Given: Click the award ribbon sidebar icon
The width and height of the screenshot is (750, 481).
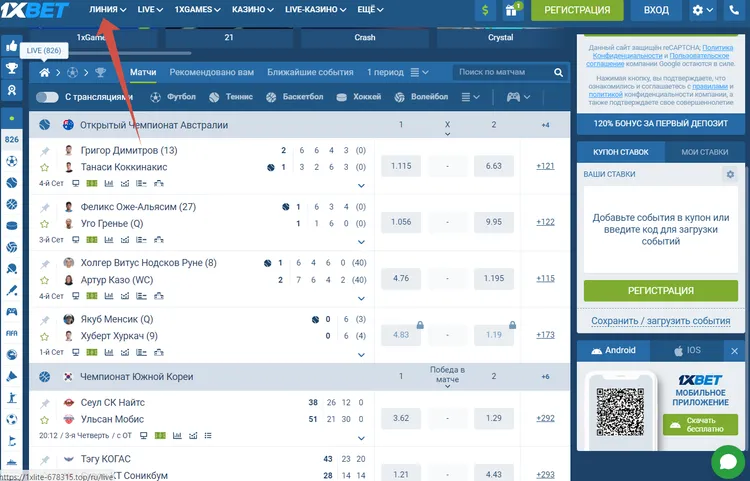Looking at the screenshot, I should 11,90.
